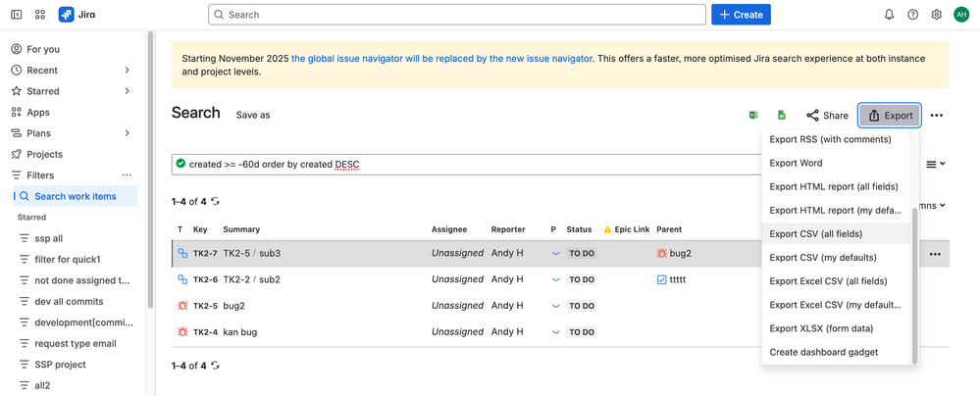This screenshot has height=396, width=980.
Task: Expand the Recent sidebar chevron
Action: pos(127,70)
